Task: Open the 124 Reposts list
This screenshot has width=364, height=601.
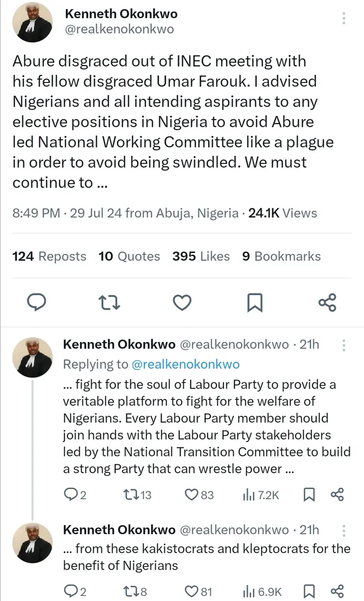Action: pos(49,256)
